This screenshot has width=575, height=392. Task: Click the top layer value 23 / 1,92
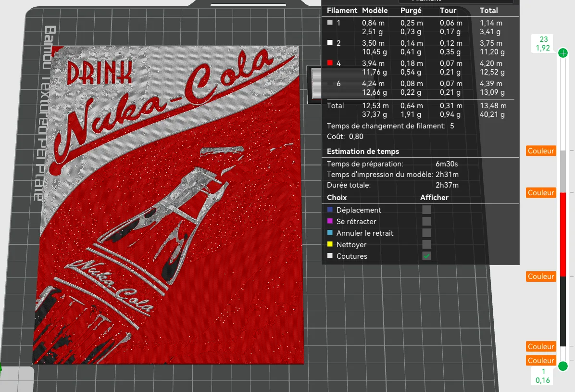[543, 44]
